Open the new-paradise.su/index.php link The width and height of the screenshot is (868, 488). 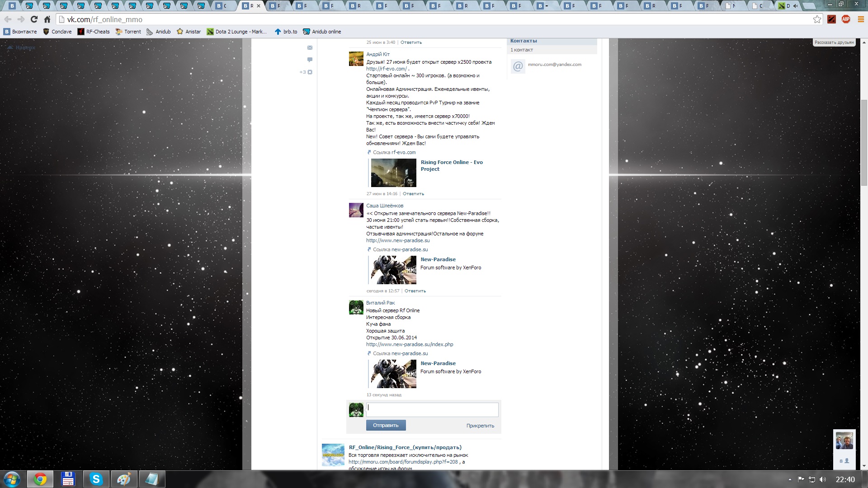click(410, 344)
